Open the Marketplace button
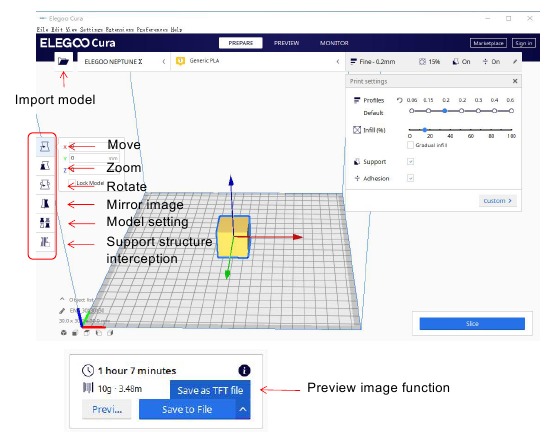 coord(488,43)
